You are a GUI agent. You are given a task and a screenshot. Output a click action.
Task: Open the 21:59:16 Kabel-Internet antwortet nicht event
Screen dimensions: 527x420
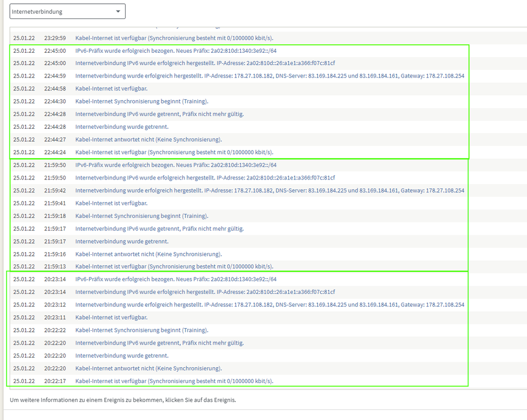(149, 254)
